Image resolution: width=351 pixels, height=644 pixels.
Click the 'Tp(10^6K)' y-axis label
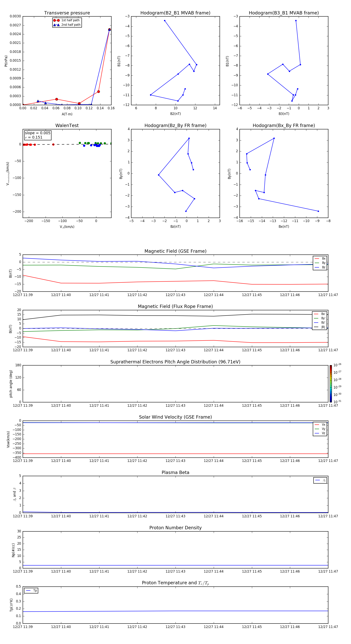point(11,605)
